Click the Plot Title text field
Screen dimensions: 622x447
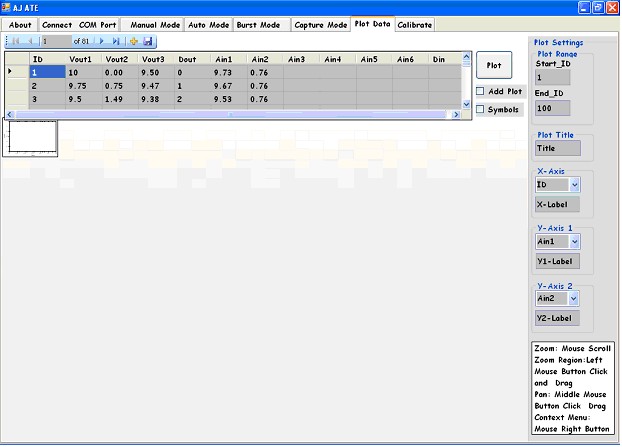point(558,148)
